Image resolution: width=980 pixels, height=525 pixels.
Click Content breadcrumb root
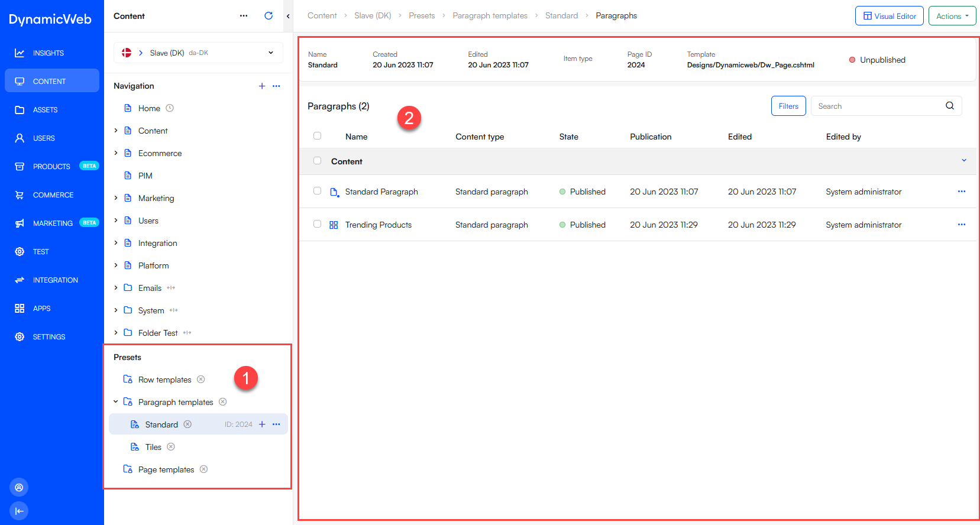[x=322, y=16]
